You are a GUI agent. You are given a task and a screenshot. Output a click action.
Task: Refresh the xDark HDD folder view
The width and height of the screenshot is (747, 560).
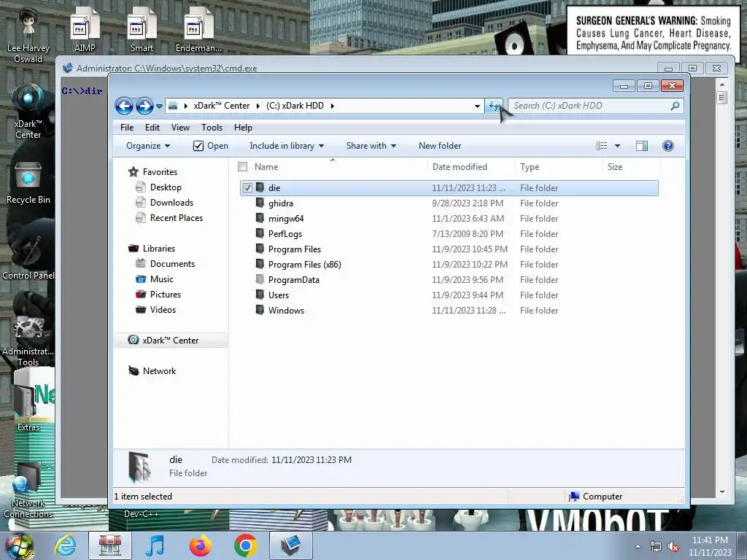(494, 106)
